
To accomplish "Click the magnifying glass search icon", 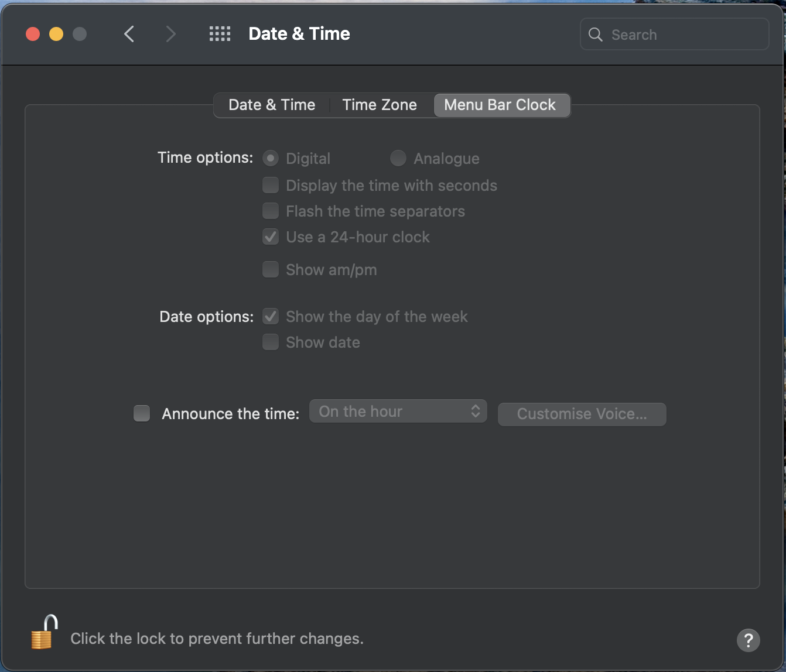I will (595, 35).
